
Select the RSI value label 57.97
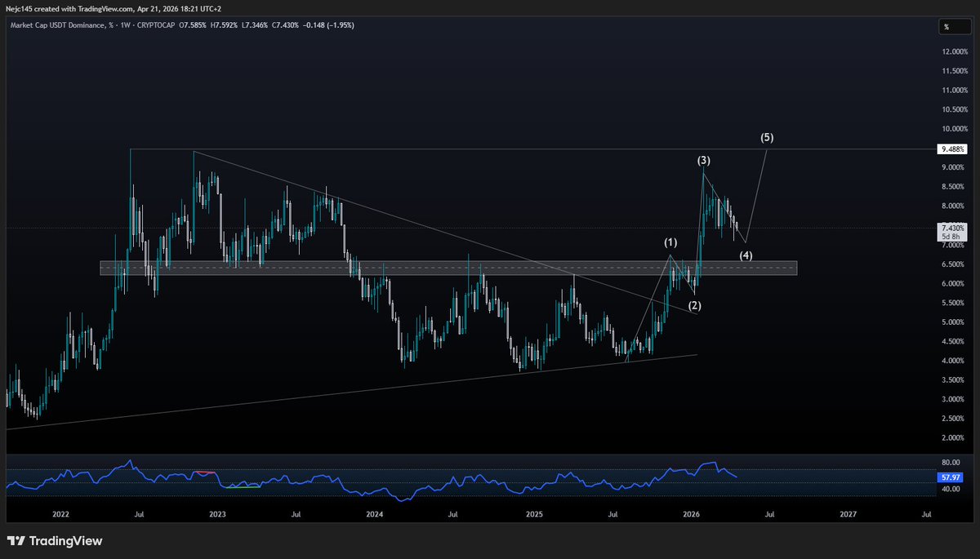tap(951, 476)
